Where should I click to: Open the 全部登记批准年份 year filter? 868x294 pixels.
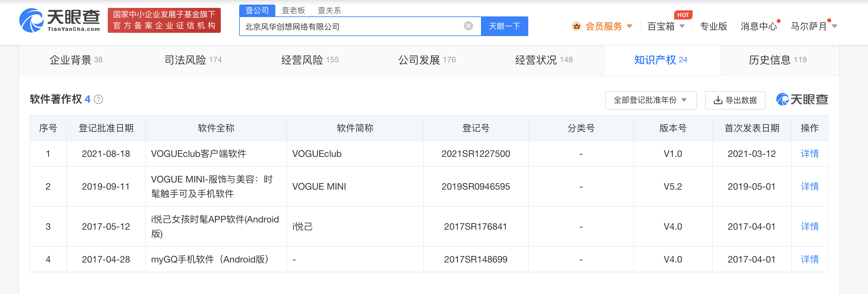[651, 100]
